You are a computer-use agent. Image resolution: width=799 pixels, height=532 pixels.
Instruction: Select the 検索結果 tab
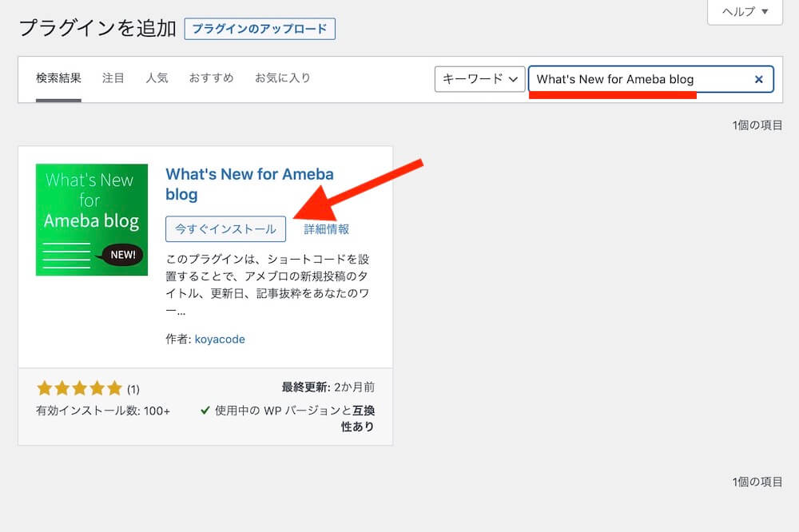click(x=58, y=78)
